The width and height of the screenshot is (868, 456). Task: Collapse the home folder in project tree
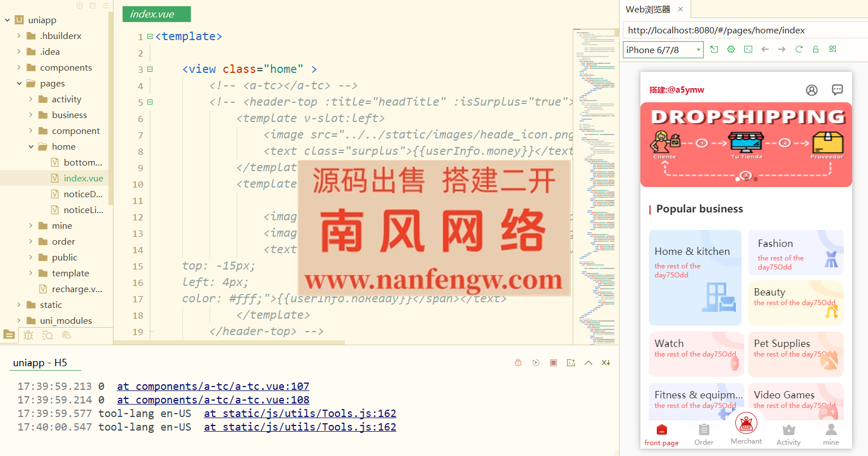click(31, 146)
